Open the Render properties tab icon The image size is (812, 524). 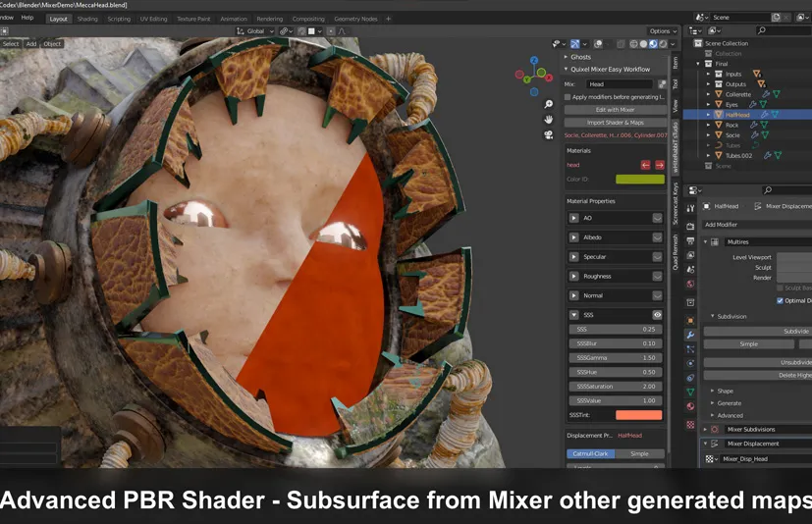point(690,227)
